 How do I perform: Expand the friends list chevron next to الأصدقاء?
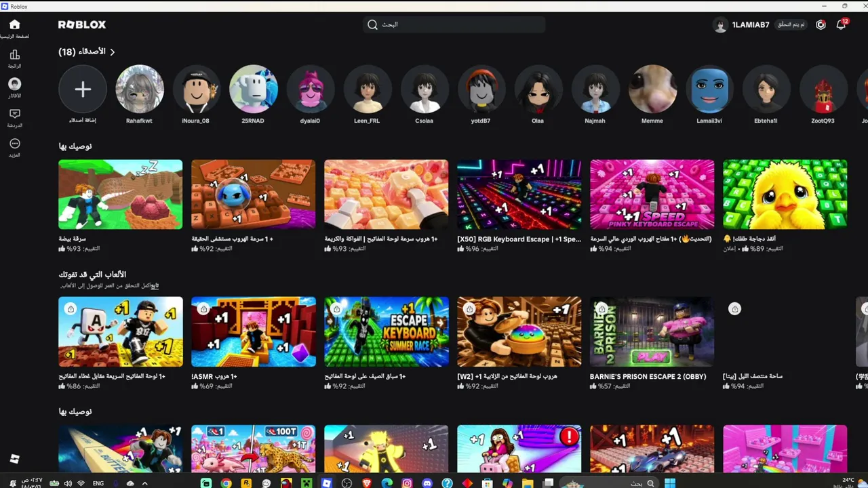[113, 52]
